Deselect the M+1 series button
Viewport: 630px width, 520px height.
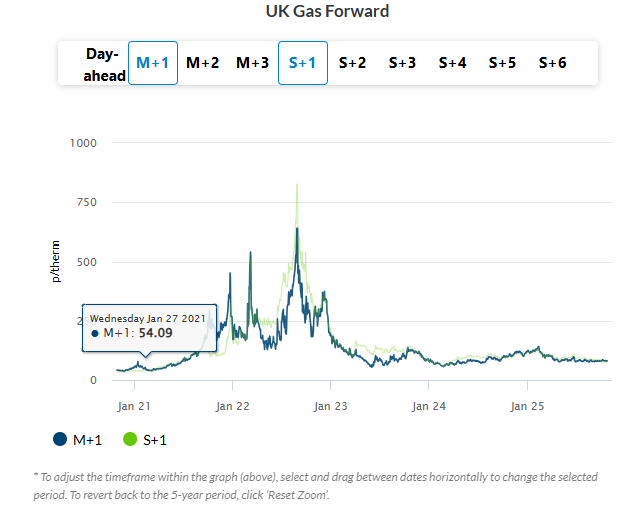pyautogui.click(x=153, y=63)
